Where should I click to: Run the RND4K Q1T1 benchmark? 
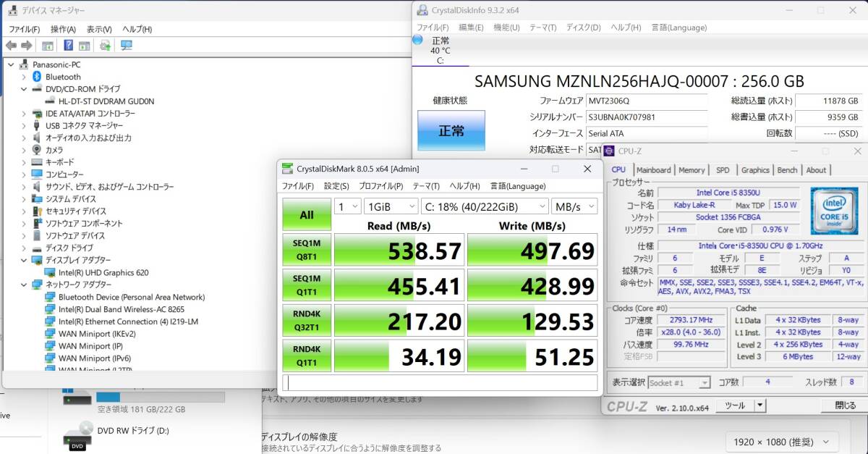point(307,355)
